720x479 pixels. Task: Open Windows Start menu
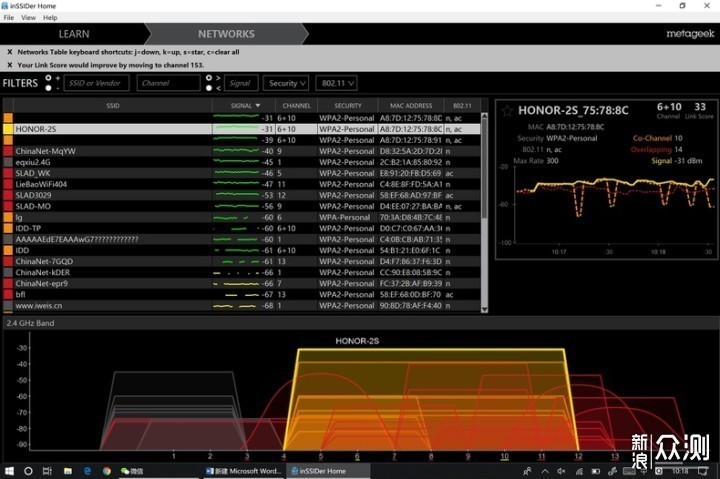click(x=9, y=471)
